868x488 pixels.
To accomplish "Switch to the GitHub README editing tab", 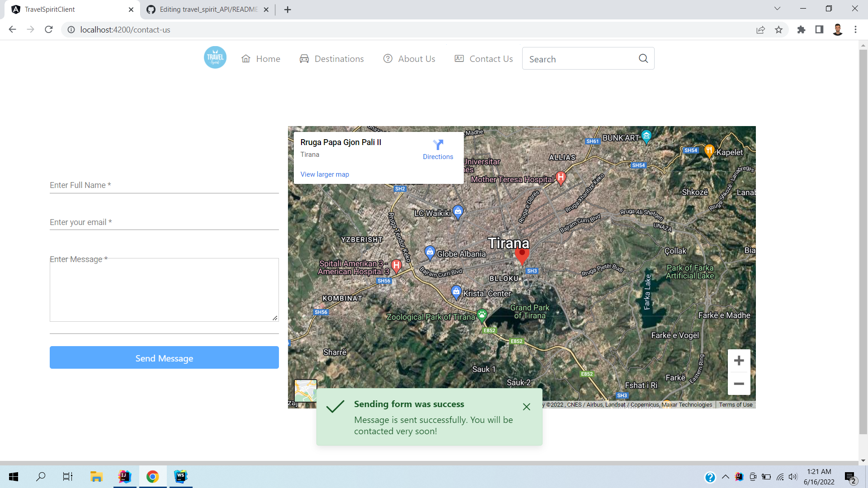I will (x=208, y=9).
